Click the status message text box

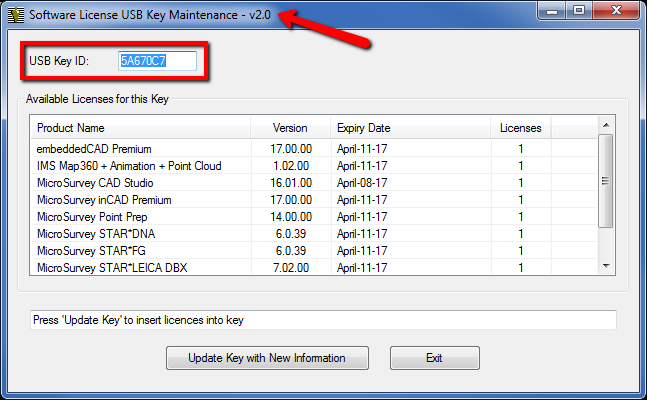tap(323, 320)
